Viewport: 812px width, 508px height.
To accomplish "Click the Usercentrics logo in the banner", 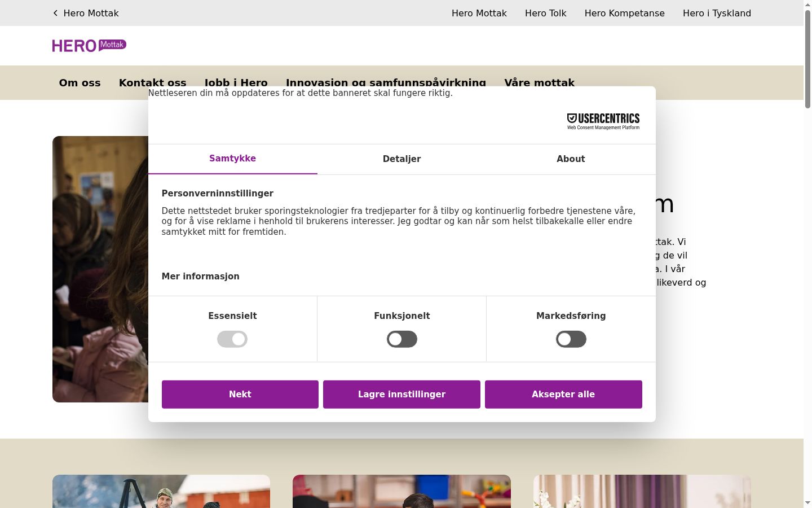I will click(x=603, y=121).
